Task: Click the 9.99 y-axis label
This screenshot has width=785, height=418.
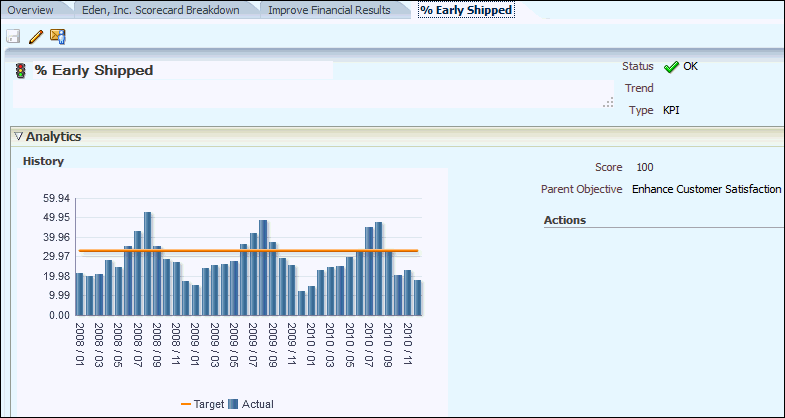Action: tap(59, 296)
